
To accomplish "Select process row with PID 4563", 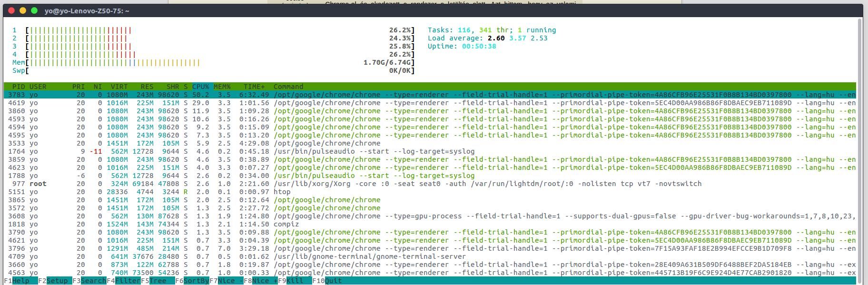I will (x=430, y=273).
